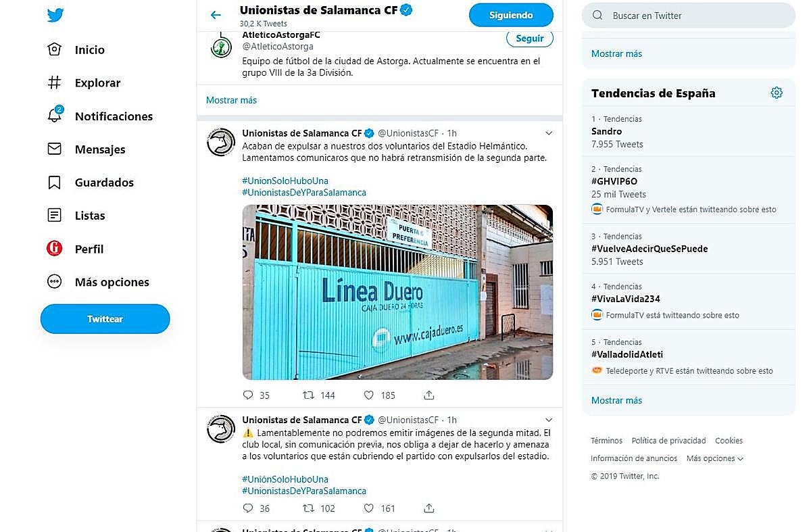The width and height of the screenshot is (811, 532).
Task: Open Guardados bookmarks in sidebar
Action: [x=104, y=183]
